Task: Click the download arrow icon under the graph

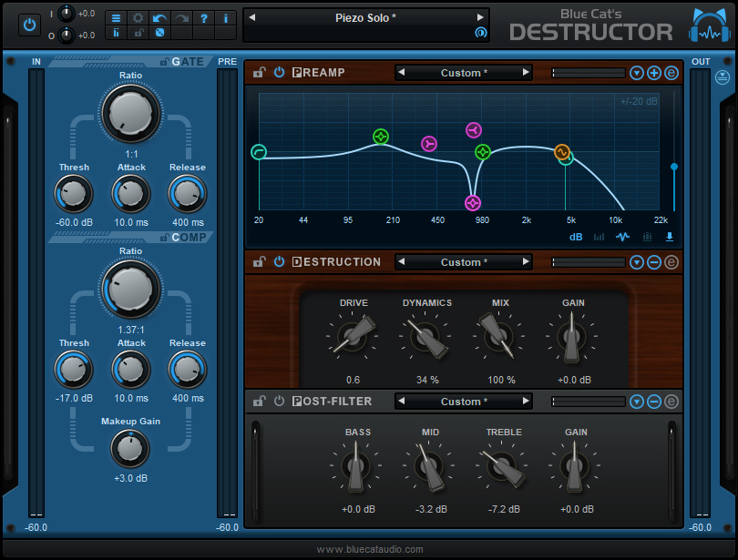Action: point(670,237)
